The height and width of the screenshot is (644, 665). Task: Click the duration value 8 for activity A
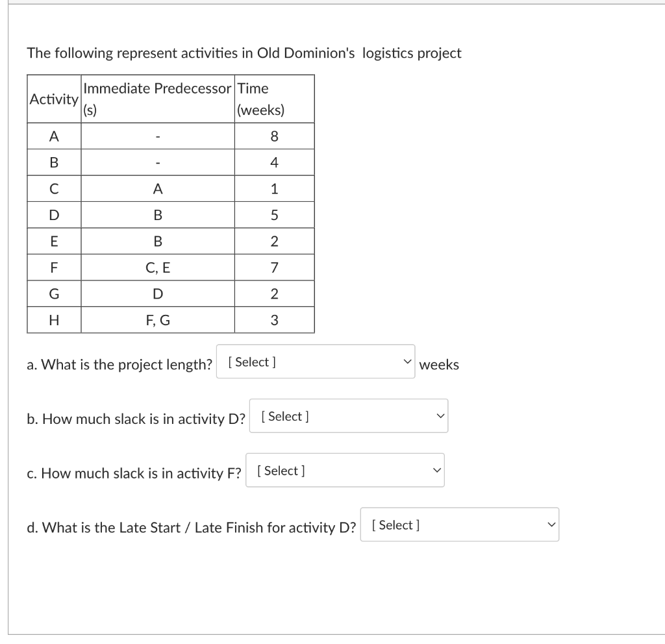273,136
